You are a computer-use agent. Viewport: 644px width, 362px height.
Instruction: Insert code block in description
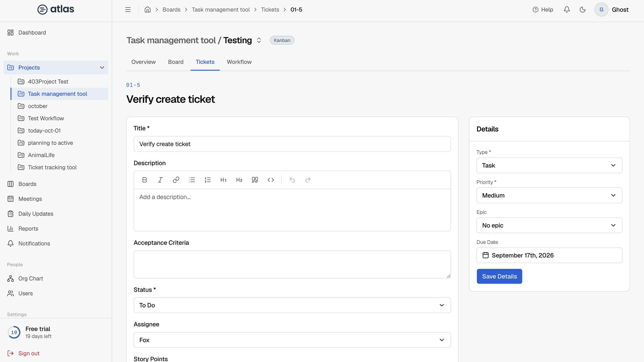270,180
